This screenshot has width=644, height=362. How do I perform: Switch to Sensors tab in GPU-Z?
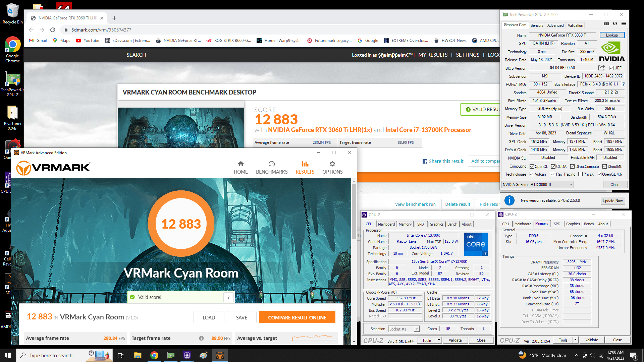pyautogui.click(x=537, y=25)
